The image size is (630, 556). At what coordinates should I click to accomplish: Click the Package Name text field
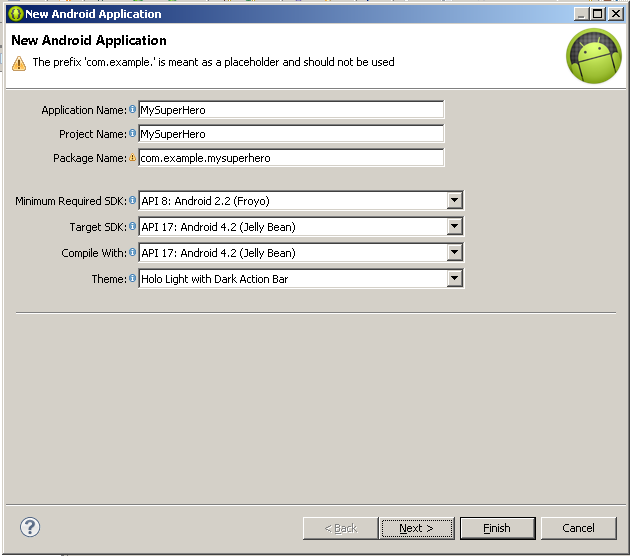coord(291,158)
